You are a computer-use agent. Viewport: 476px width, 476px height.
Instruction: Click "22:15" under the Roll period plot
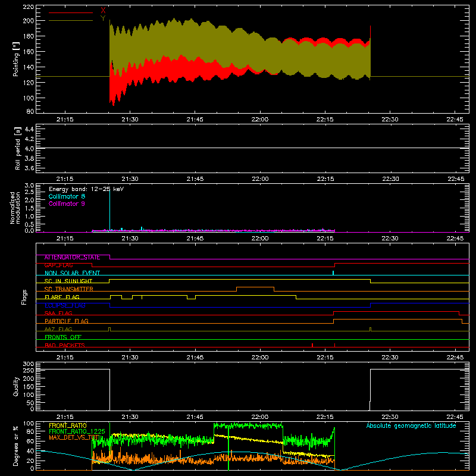[325, 179]
